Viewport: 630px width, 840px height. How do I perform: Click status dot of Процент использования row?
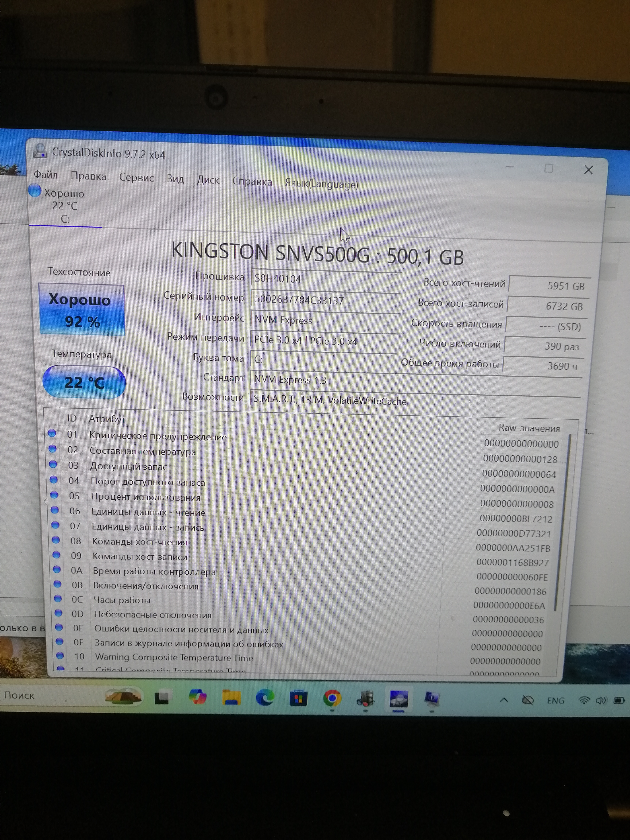point(54,495)
